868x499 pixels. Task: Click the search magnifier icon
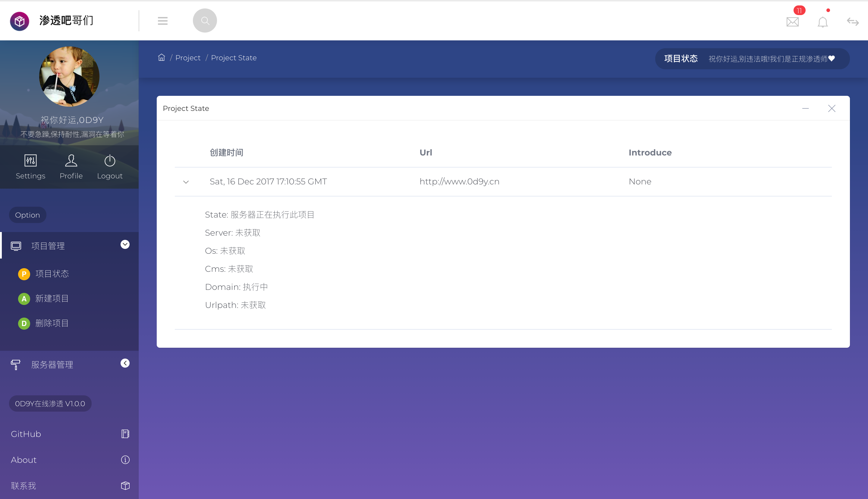(205, 20)
